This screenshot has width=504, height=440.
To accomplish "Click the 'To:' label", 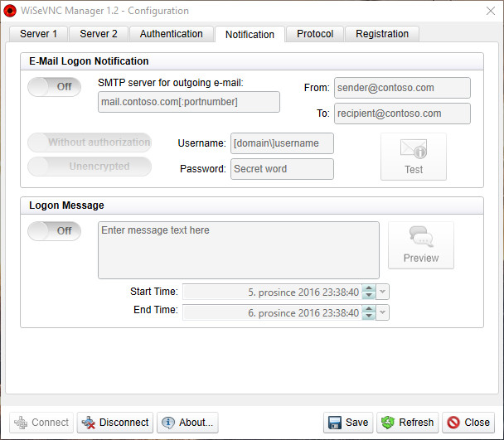I will [323, 114].
